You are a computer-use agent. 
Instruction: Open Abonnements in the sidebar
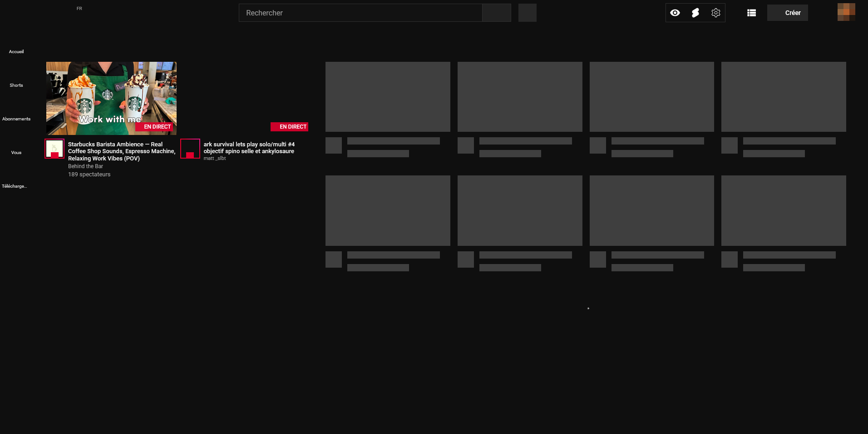[x=16, y=119]
